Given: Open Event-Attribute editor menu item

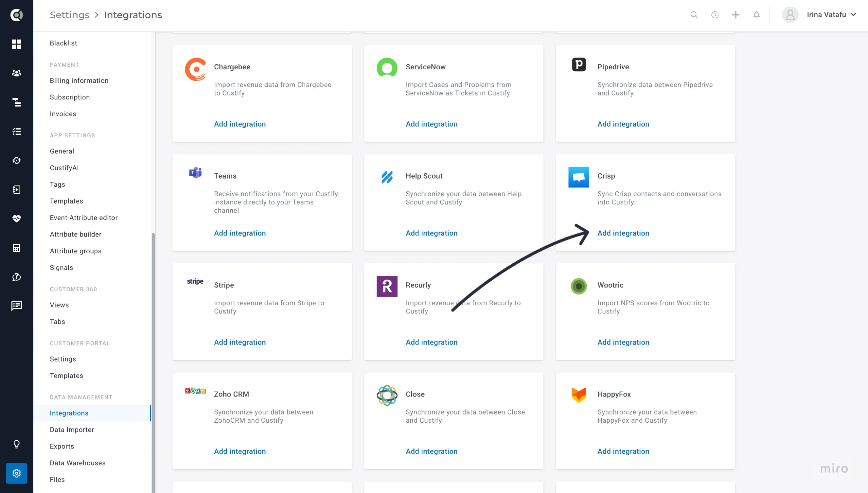Looking at the screenshot, I should tap(84, 218).
